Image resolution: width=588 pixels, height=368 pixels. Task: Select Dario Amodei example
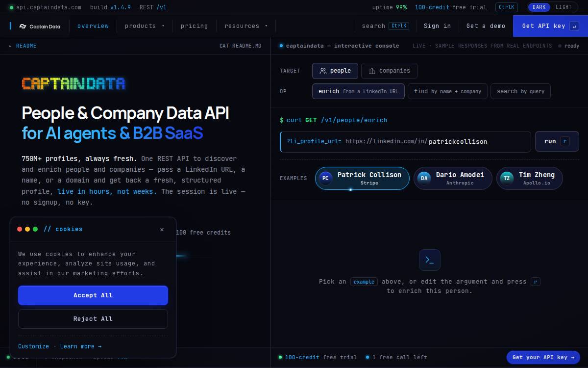(x=453, y=178)
